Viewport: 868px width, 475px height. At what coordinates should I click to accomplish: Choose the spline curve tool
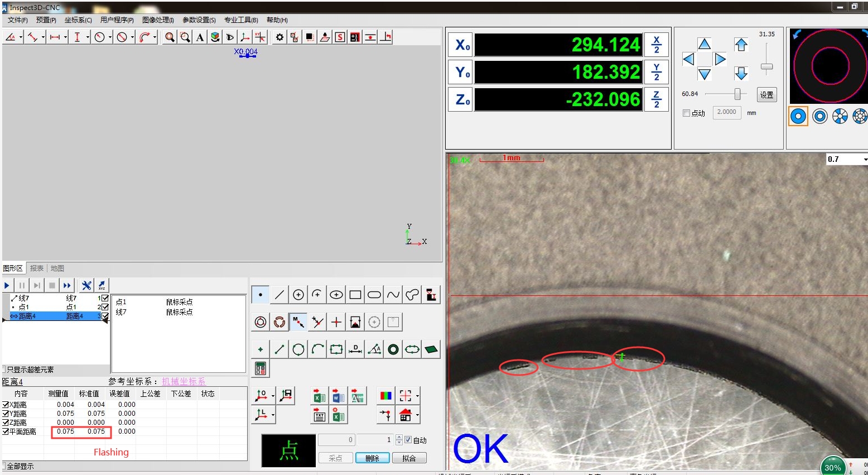click(x=393, y=295)
